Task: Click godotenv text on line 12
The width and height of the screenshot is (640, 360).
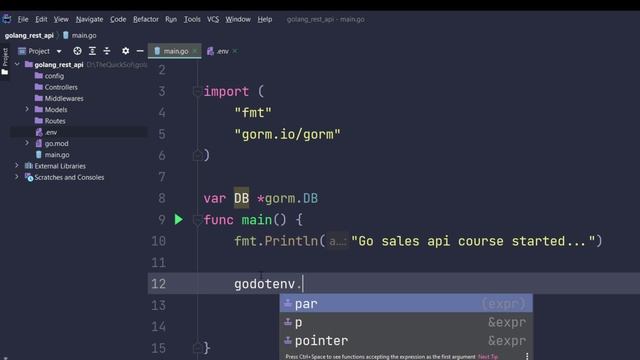Action: 264,284
